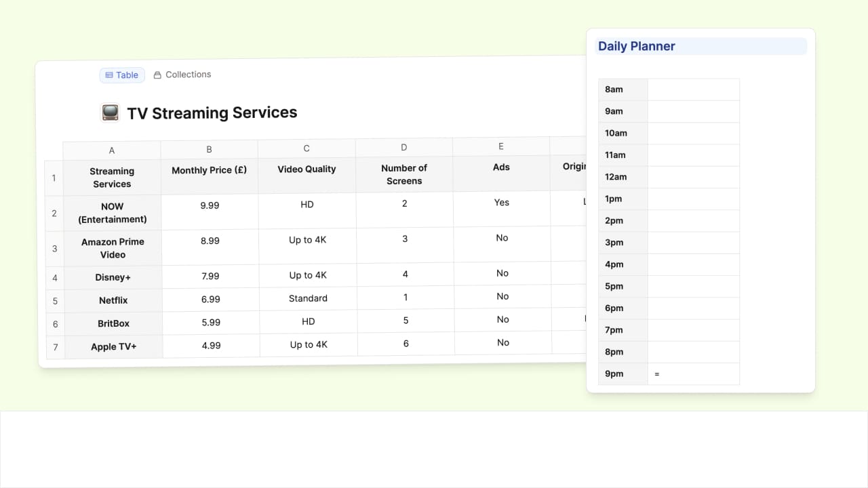Select BritBox Number of Screens cell
868x488 pixels.
coord(406,321)
